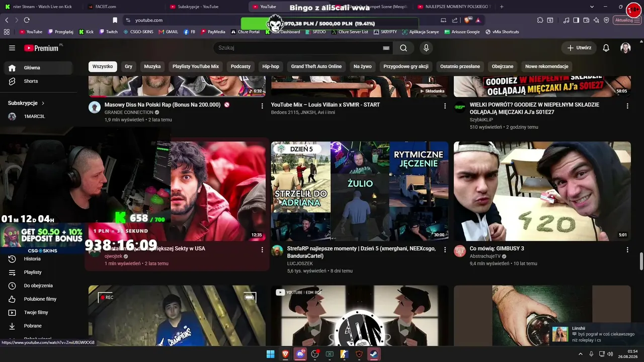Image resolution: width=644 pixels, height=362 pixels.
Task: Expand the Subskrypcje section chevron
Action: tap(43, 103)
